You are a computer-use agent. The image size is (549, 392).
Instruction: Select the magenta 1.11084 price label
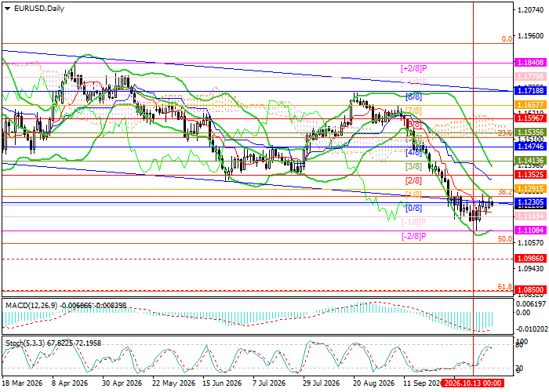click(530, 230)
